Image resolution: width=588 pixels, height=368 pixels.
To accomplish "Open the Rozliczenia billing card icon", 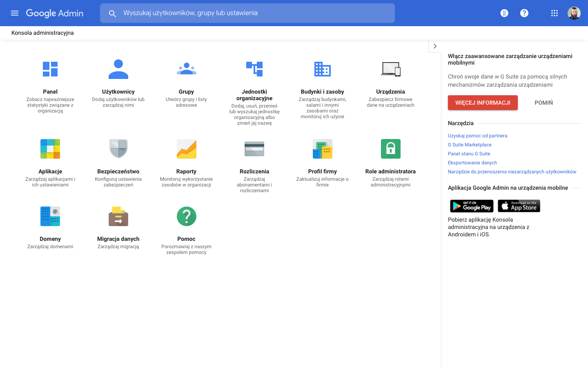I will pyautogui.click(x=254, y=149).
